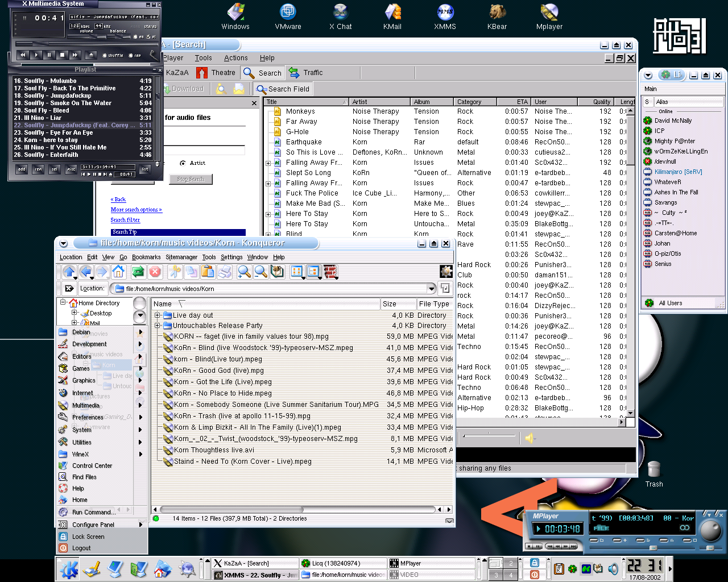
Task: Click the 'Search filter' link in KaZaA
Action: (125, 220)
